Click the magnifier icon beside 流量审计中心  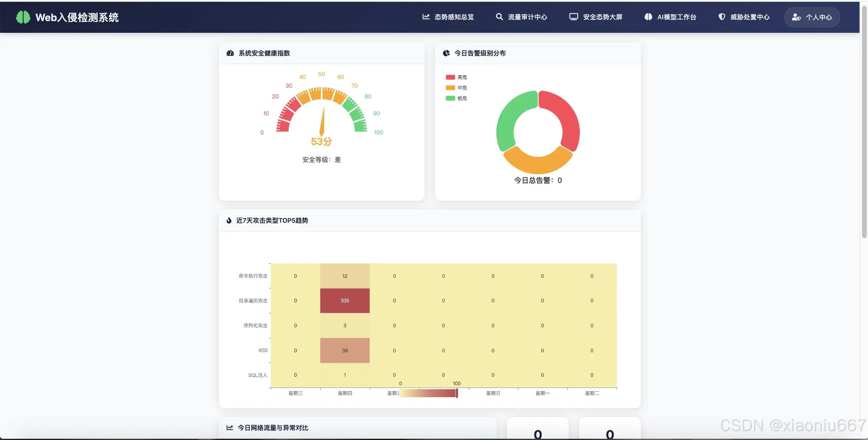coord(499,17)
